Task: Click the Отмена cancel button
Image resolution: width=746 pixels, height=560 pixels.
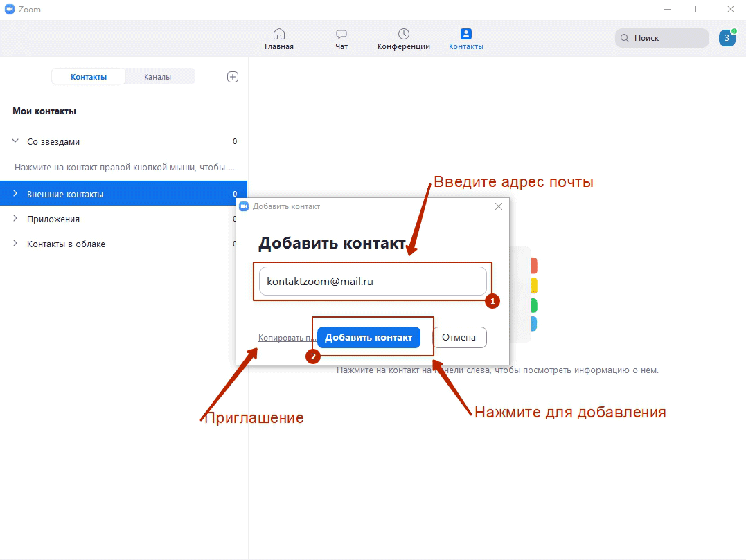Action: pos(459,337)
